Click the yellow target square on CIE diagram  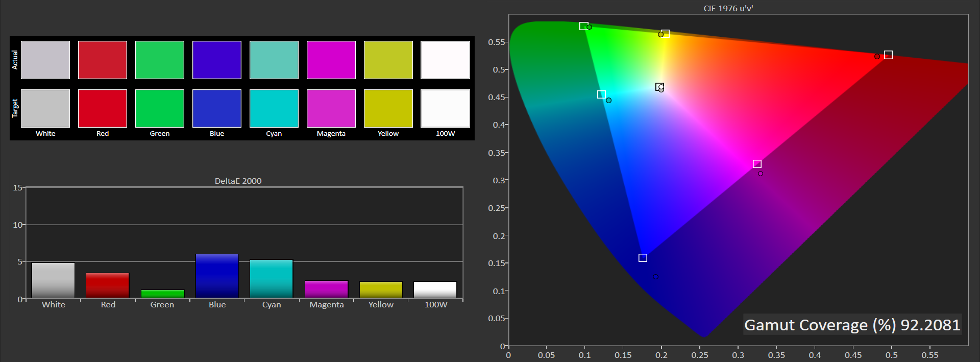pos(665,34)
